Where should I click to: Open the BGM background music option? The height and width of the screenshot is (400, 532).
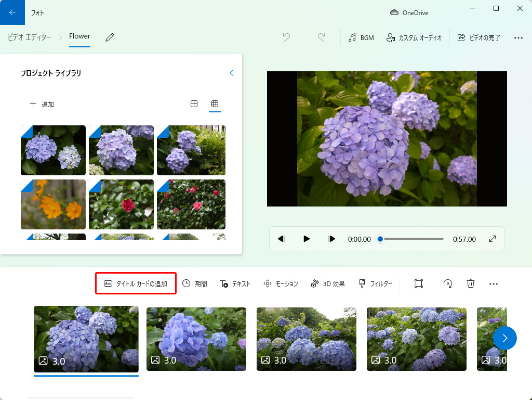[x=361, y=37]
